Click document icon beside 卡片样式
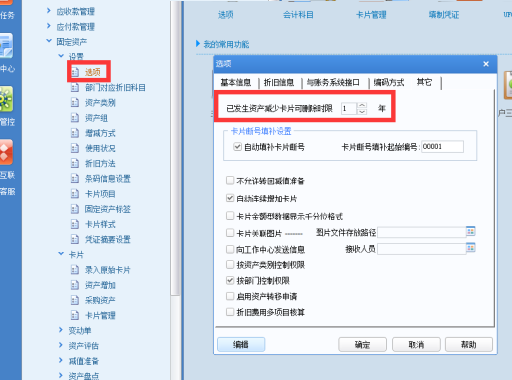The height and width of the screenshot is (380, 512). 75,224
